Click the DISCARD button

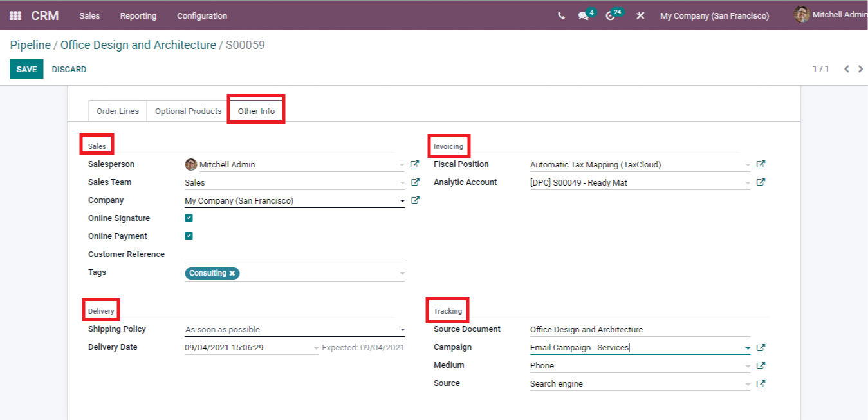(x=69, y=69)
